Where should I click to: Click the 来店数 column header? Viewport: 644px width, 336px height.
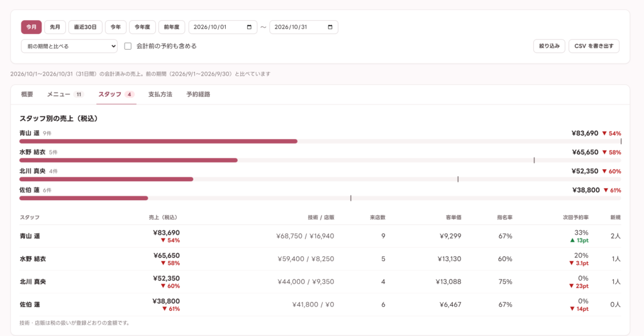377,217
